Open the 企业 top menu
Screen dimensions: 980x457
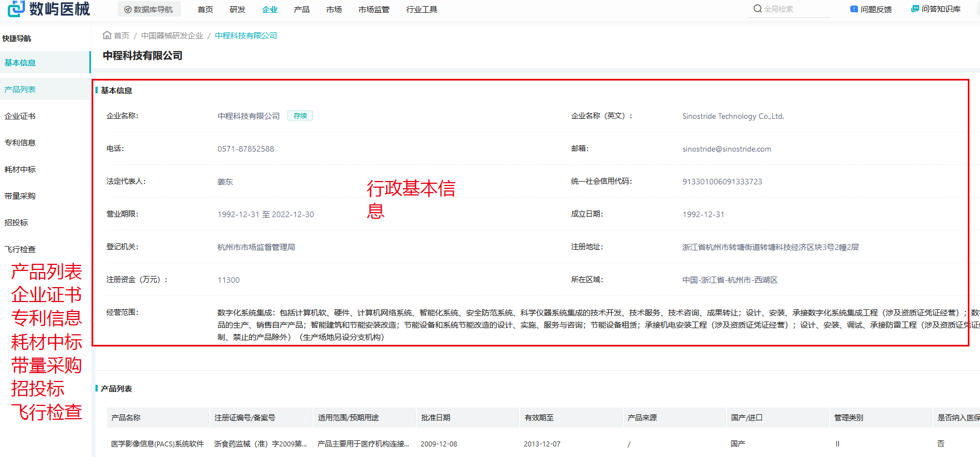point(270,9)
